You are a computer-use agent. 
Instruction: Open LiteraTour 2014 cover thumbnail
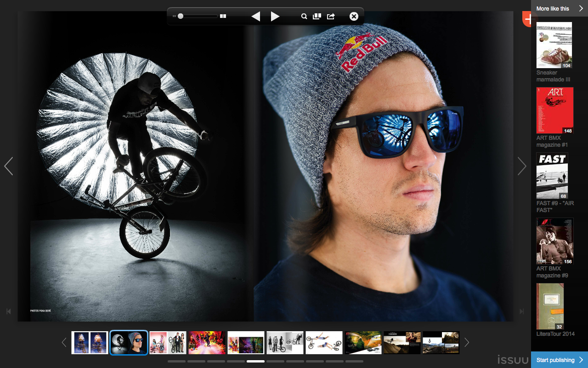[550, 306]
